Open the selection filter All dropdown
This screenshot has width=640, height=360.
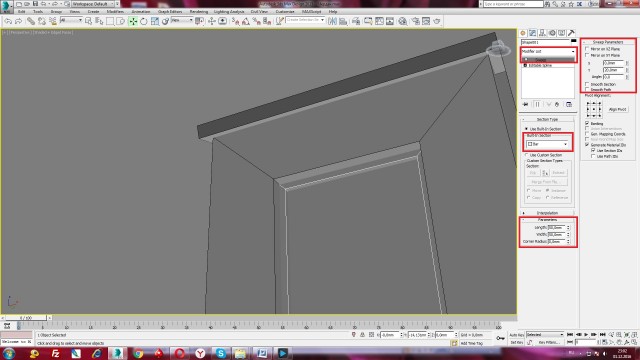71,20
